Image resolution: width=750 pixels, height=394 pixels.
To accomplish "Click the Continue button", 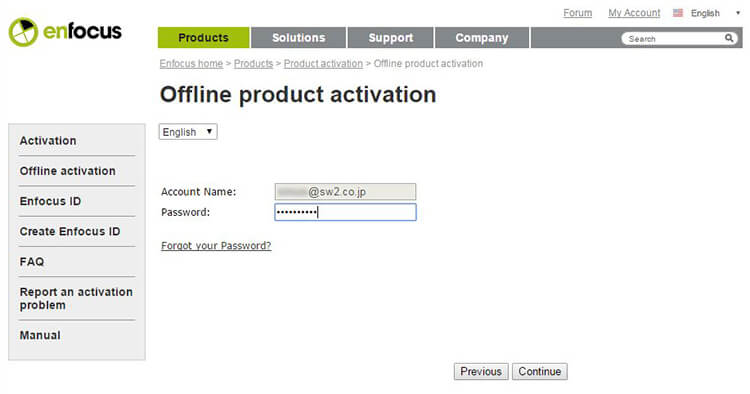I will (x=540, y=372).
